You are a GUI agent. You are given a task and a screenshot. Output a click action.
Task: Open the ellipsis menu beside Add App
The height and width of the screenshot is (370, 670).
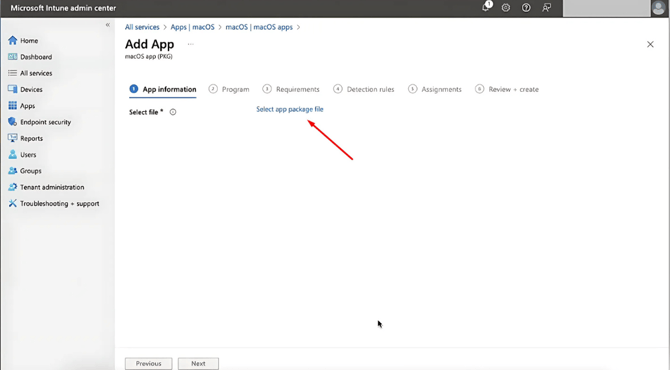(x=191, y=44)
